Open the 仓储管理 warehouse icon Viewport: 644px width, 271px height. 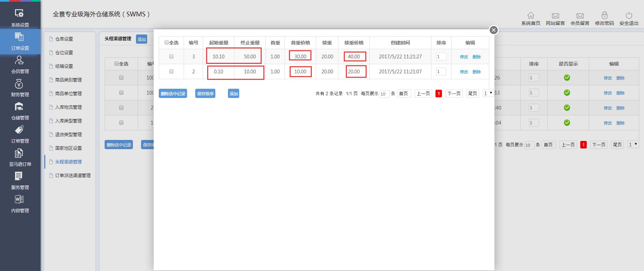click(x=20, y=107)
